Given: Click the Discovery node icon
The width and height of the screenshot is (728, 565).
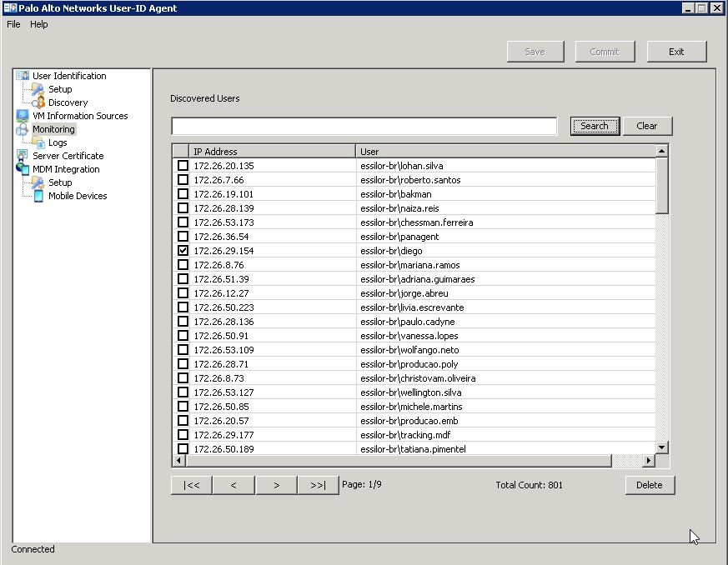Looking at the screenshot, I should pyautogui.click(x=38, y=102).
